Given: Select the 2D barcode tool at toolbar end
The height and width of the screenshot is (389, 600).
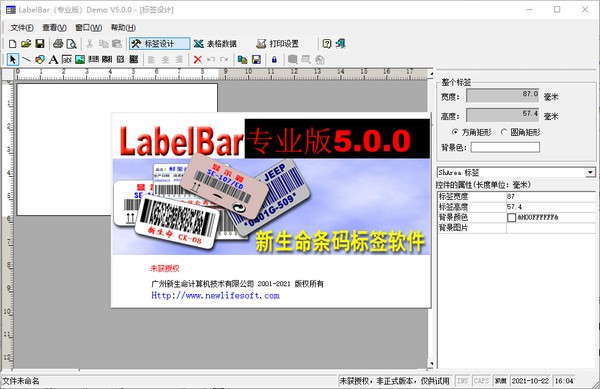Looking at the screenshot, I should pyautogui.click(x=134, y=60).
